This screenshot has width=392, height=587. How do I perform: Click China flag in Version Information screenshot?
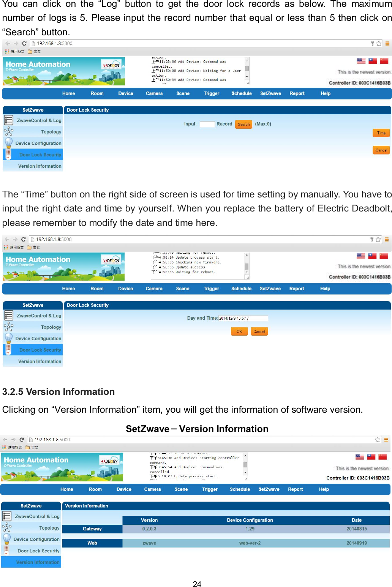pos(383,457)
